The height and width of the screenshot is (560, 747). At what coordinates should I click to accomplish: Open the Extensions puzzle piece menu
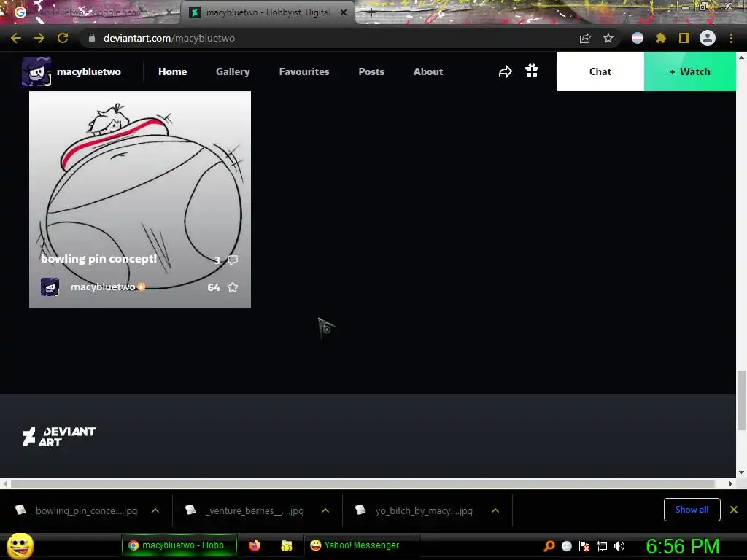pyautogui.click(x=660, y=38)
